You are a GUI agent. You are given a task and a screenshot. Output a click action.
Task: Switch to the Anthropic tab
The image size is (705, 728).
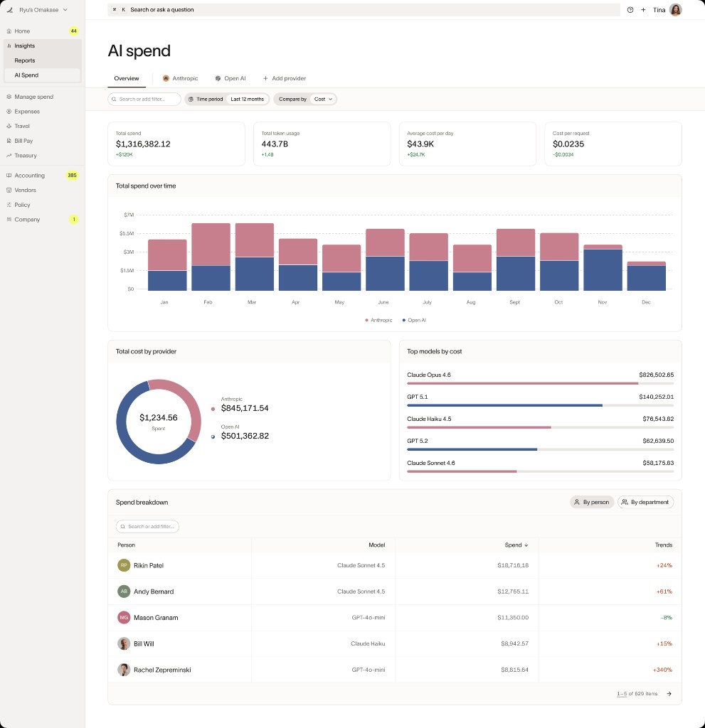(181, 78)
